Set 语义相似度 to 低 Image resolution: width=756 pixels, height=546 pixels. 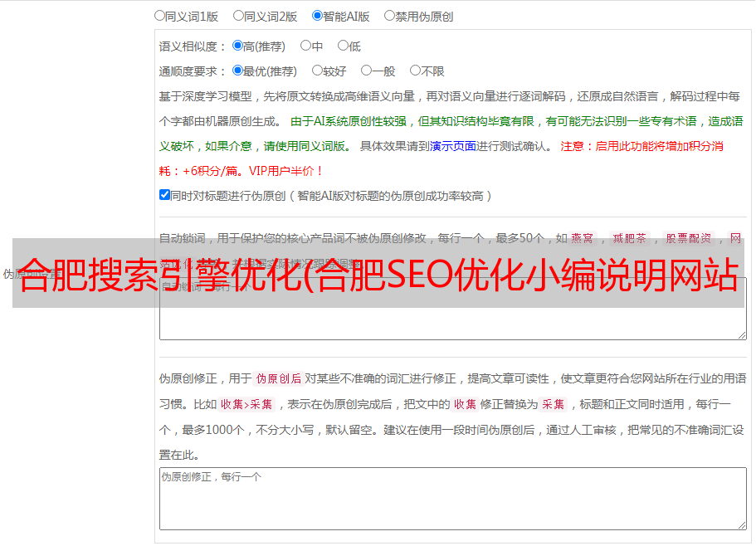point(343,46)
